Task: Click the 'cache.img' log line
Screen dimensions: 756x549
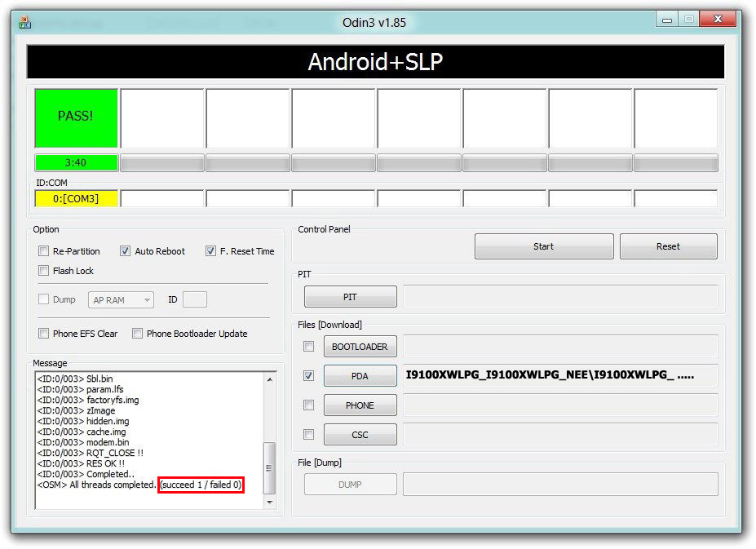Action: [x=82, y=432]
